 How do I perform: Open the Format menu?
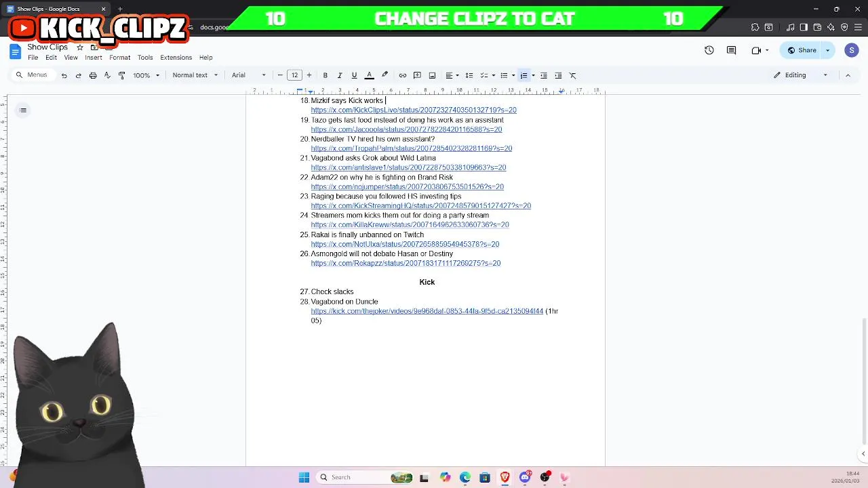pos(119,58)
